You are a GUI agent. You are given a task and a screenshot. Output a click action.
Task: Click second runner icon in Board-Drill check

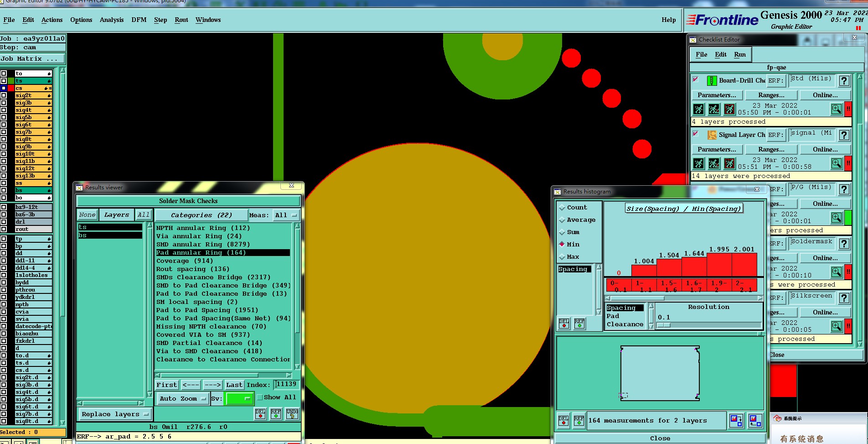point(714,109)
